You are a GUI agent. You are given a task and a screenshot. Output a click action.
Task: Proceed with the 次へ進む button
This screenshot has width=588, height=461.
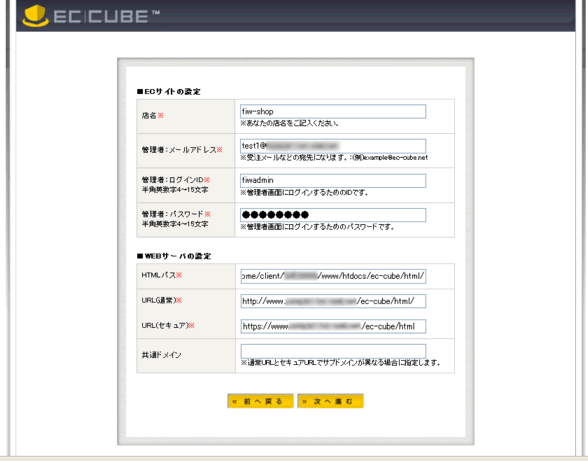330,401
